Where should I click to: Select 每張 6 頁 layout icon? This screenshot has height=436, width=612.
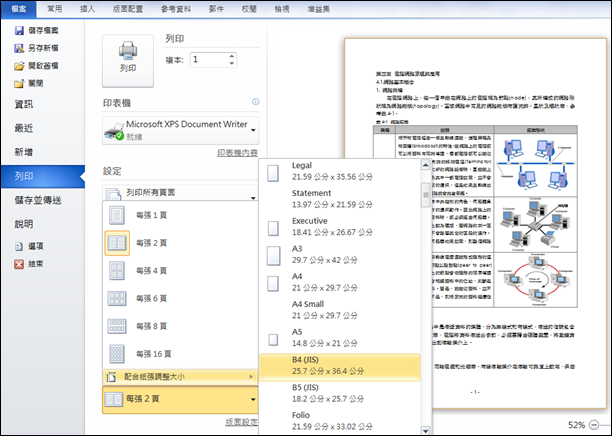coord(117,299)
